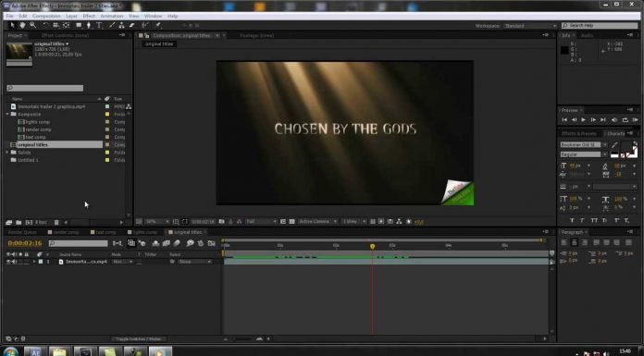644x356 pixels.
Task: Open magnification ratio 50% dropdown
Action: pos(157,221)
